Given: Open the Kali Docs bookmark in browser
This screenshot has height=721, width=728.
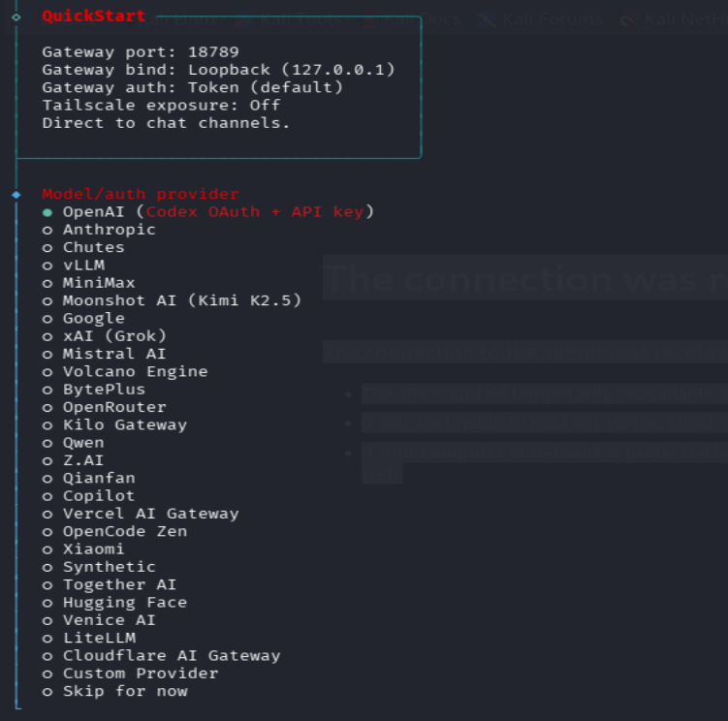Looking at the screenshot, I should (411, 19).
